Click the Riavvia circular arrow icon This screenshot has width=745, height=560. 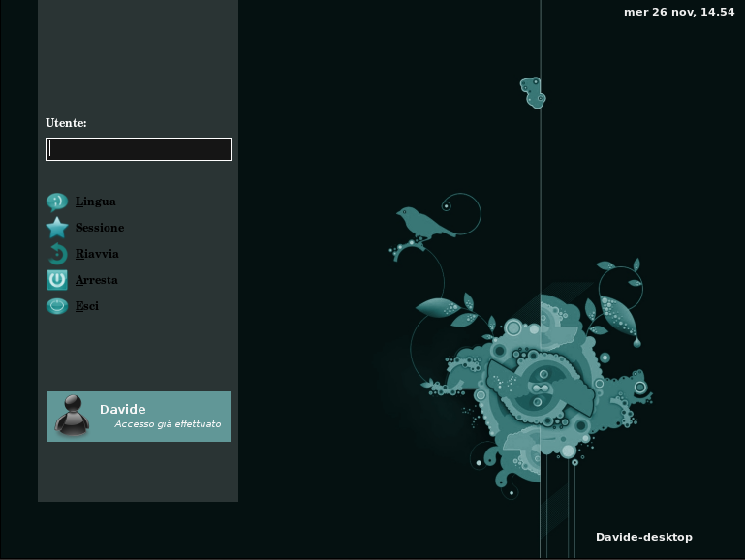pyautogui.click(x=57, y=254)
